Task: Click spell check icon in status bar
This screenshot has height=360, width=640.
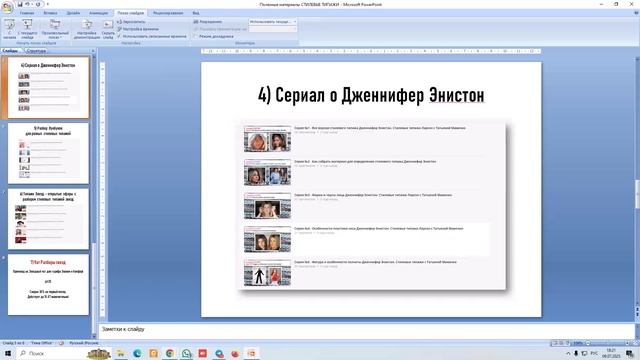Action: tap(61, 343)
